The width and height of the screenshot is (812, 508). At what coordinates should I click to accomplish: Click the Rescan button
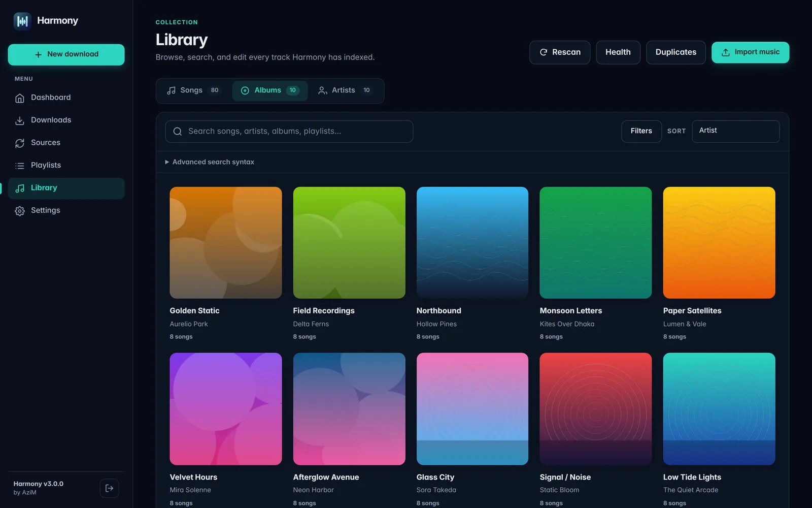point(559,52)
